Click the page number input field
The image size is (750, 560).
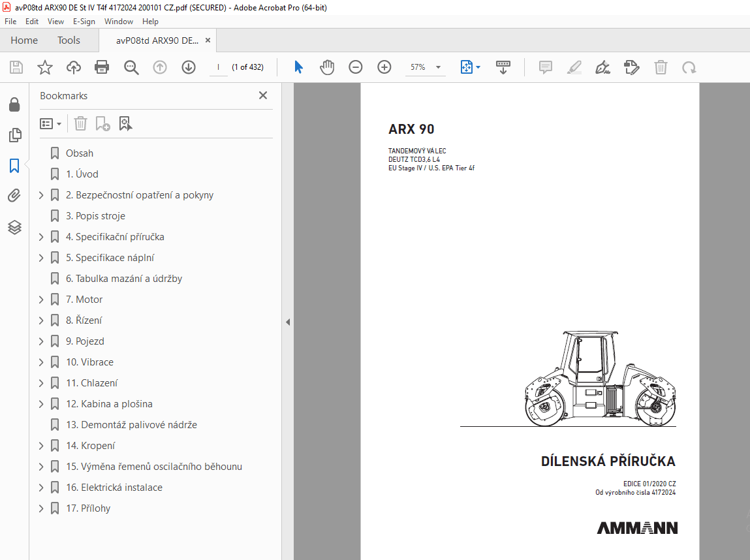[x=218, y=67]
